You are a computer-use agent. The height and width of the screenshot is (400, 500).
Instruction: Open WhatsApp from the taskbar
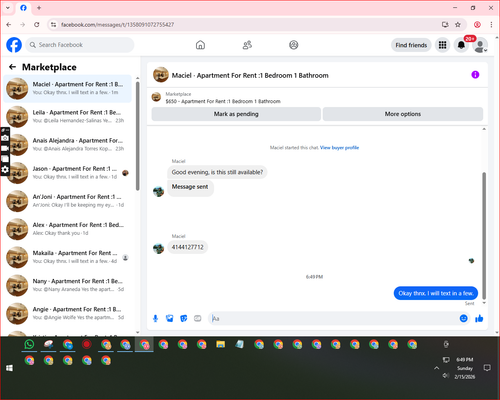[29, 344]
